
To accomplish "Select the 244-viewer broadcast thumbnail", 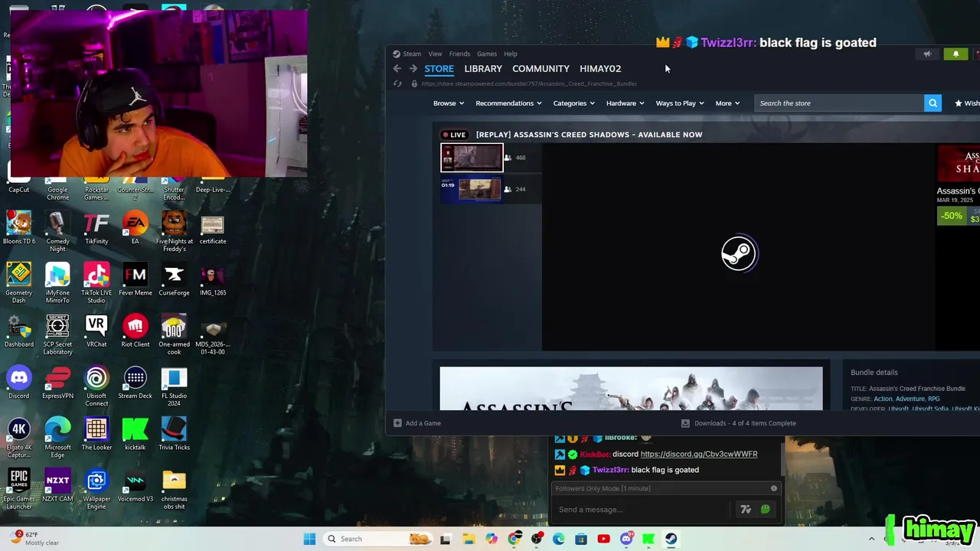I will (472, 189).
